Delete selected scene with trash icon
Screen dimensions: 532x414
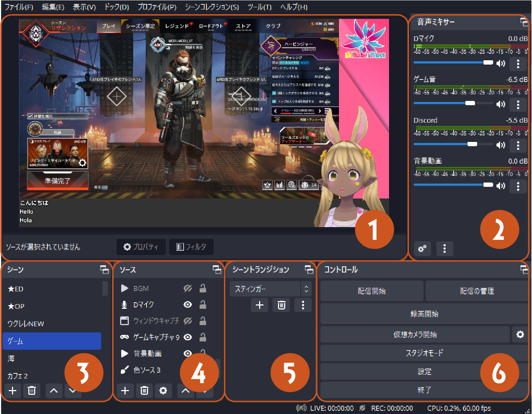[x=32, y=390]
